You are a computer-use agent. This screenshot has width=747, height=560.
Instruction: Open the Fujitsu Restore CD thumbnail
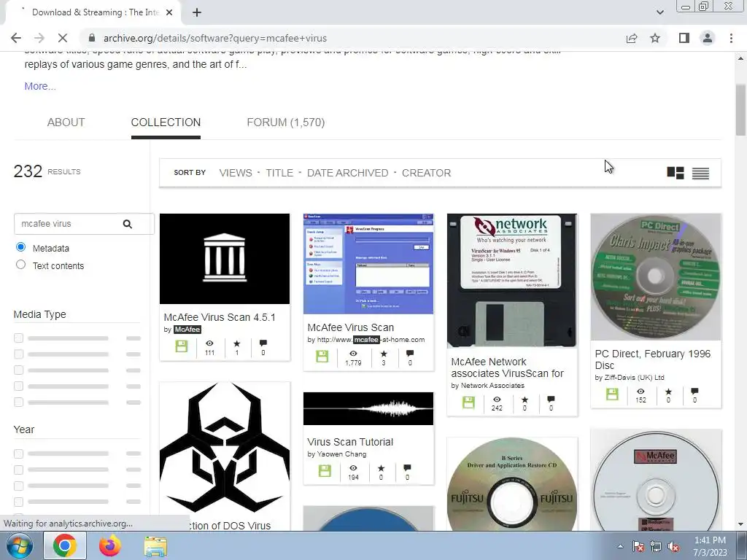(511, 484)
